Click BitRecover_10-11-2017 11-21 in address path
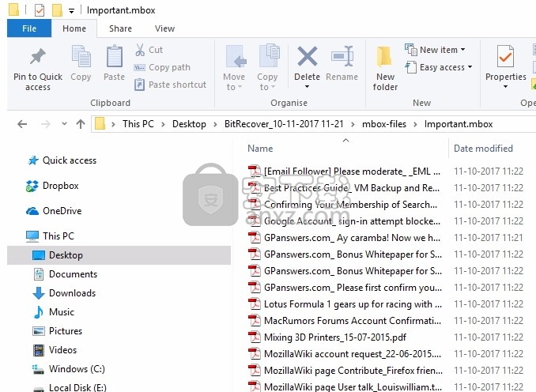This screenshot has height=392, width=536. [284, 124]
